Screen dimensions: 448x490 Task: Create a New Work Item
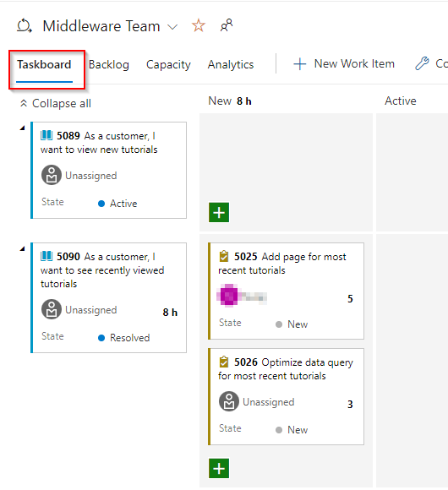[344, 63]
